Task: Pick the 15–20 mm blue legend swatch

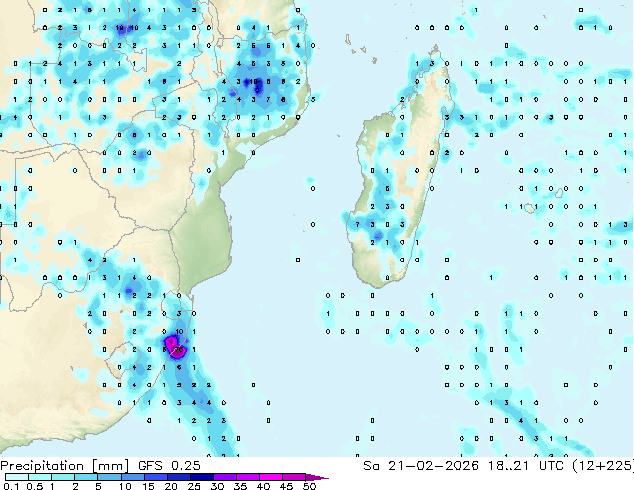Action: tap(156, 477)
